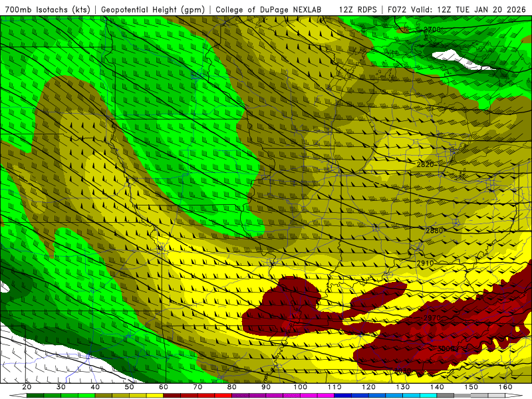
Task: Click the 2880 height contour label
Action: [434, 230]
